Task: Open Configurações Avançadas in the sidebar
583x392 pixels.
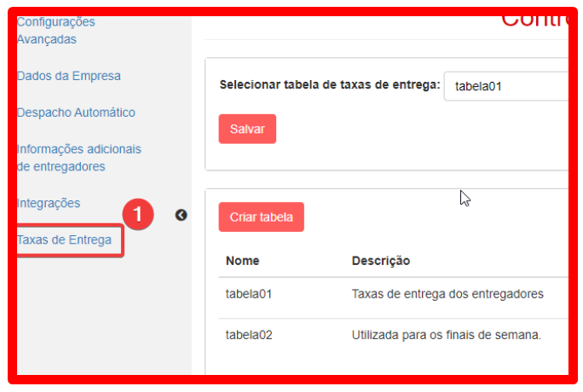Action: tap(56, 31)
